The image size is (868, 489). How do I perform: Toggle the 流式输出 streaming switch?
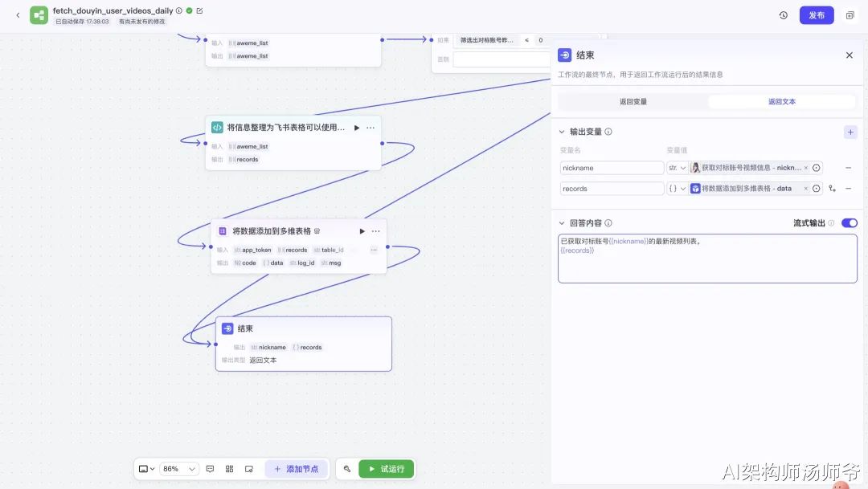[x=850, y=223]
